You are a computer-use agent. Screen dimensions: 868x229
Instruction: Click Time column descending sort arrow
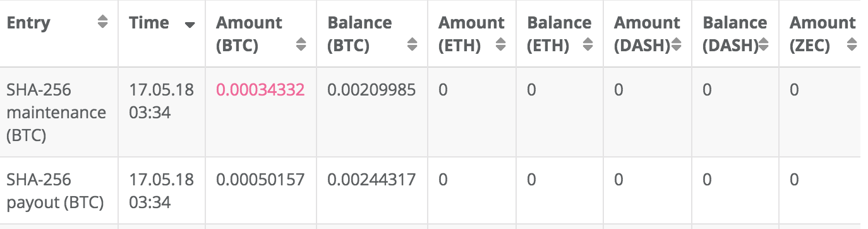pyautogui.click(x=189, y=25)
